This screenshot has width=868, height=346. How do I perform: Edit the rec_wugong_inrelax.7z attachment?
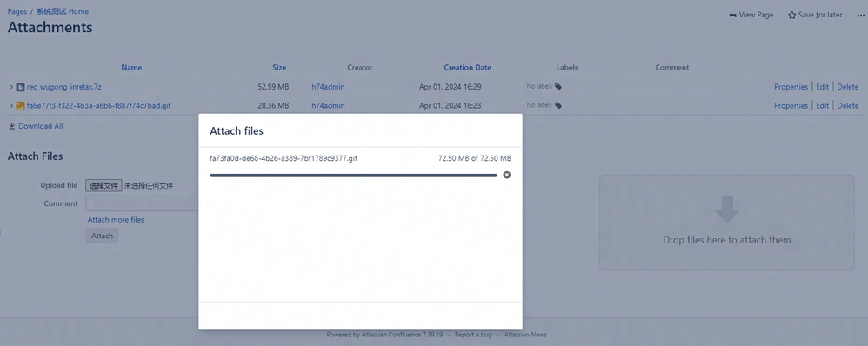823,87
